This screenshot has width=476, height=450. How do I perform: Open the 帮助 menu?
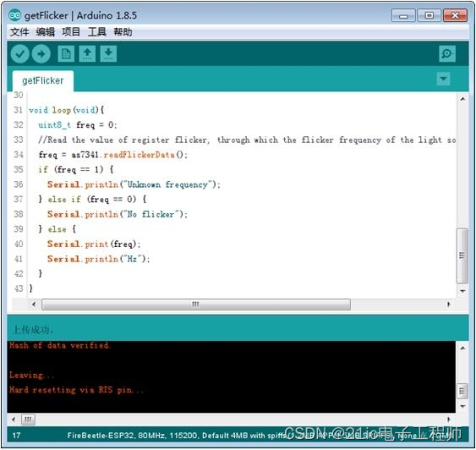point(123,32)
